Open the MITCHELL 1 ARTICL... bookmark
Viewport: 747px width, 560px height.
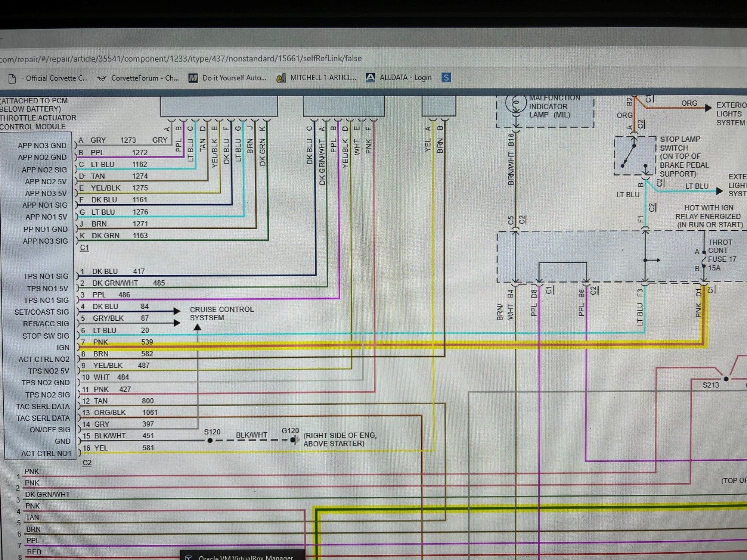pyautogui.click(x=323, y=78)
